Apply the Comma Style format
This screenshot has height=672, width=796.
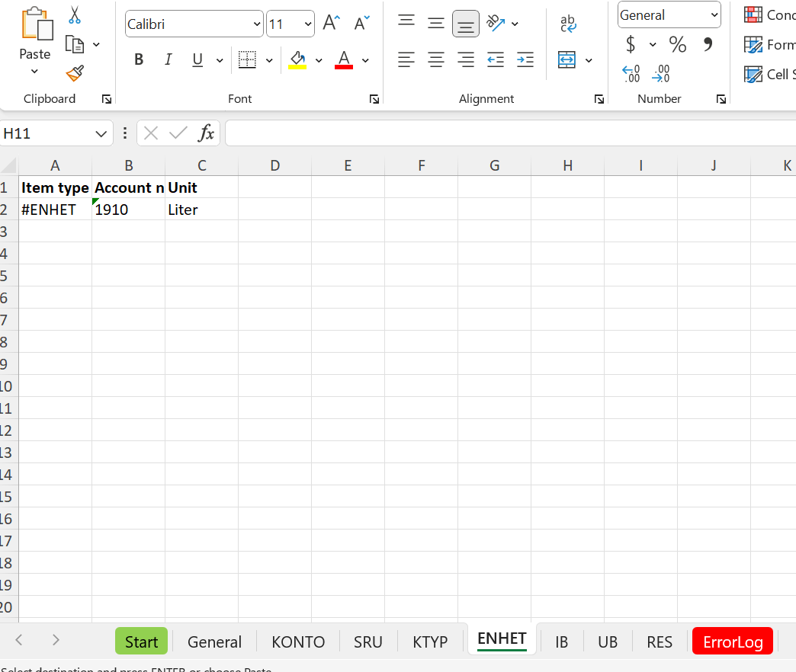707,44
